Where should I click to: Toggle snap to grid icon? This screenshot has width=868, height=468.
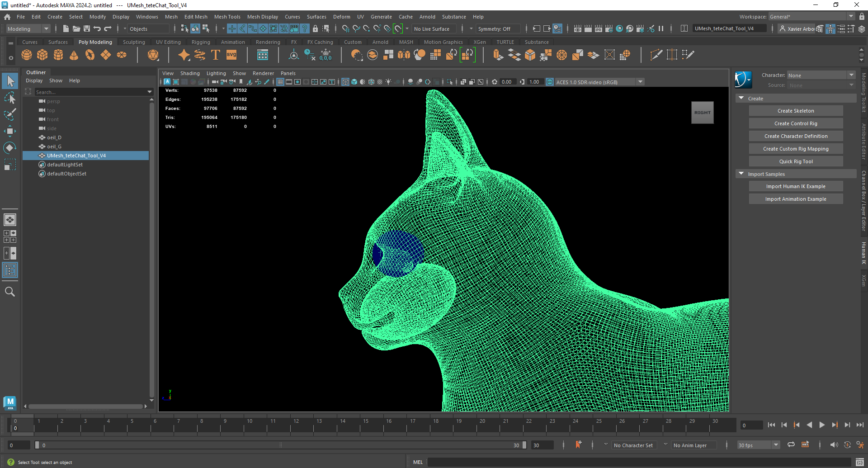pos(345,28)
